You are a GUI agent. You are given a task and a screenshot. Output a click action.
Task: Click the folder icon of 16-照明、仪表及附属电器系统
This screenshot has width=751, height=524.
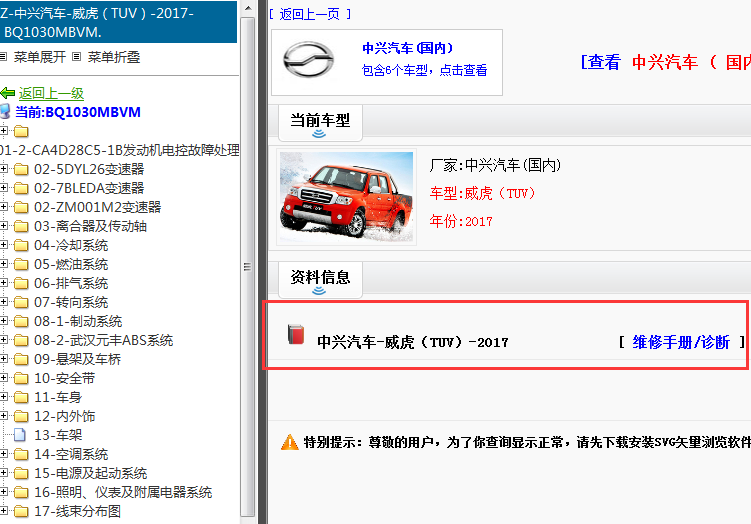(x=21, y=492)
